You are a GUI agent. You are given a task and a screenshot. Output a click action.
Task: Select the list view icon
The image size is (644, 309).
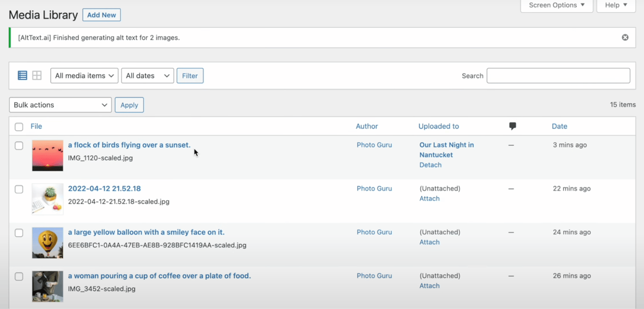pyautogui.click(x=22, y=75)
